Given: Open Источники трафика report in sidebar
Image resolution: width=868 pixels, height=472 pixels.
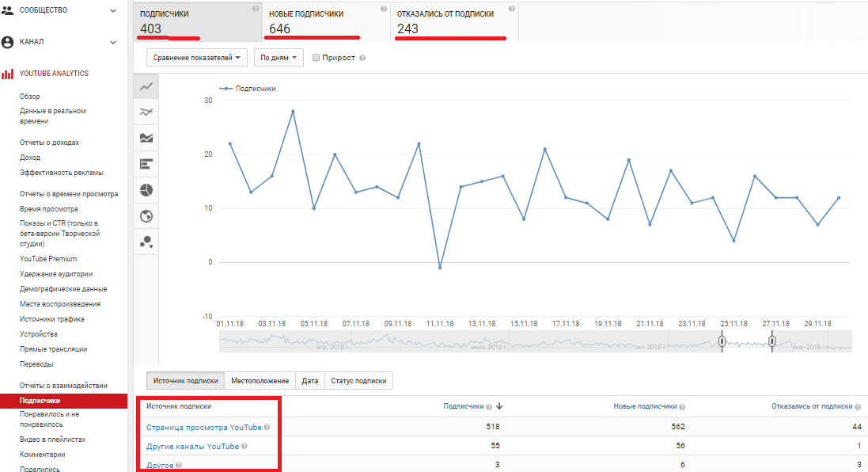Looking at the screenshot, I should (52, 319).
